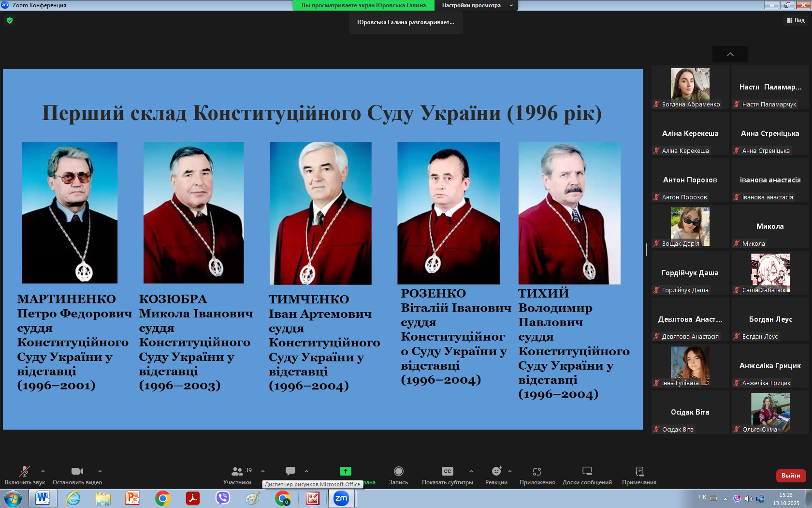This screenshot has height=508, width=812.
Task: Open the Приложения apps icon
Action: tap(536, 471)
